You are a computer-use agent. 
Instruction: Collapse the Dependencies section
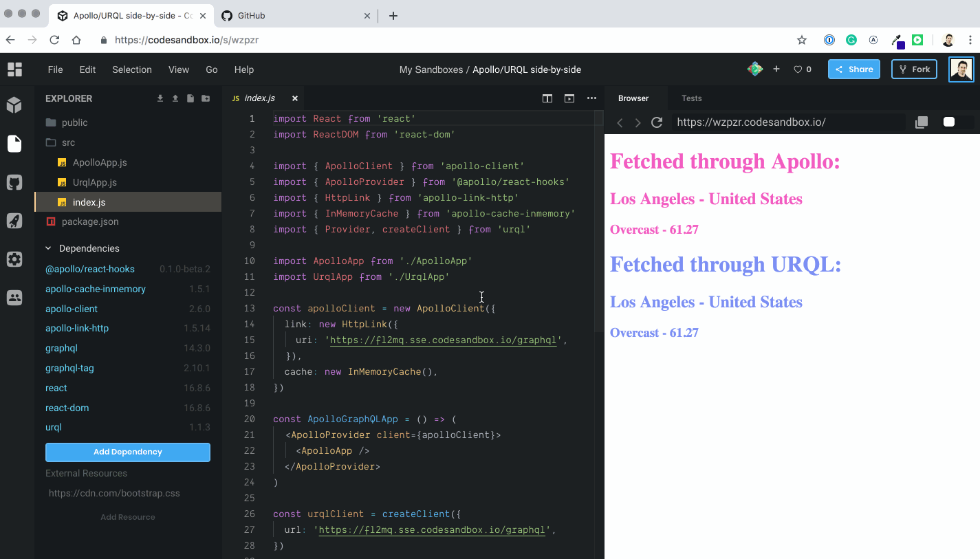pyautogui.click(x=47, y=248)
